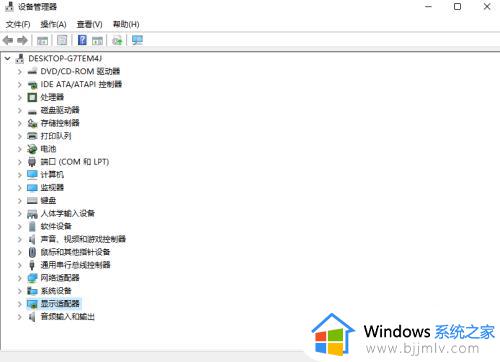Open the 帮助(H) menu
Image resolution: width=500 pixels, height=362 pixels.
[x=126, y=24]
